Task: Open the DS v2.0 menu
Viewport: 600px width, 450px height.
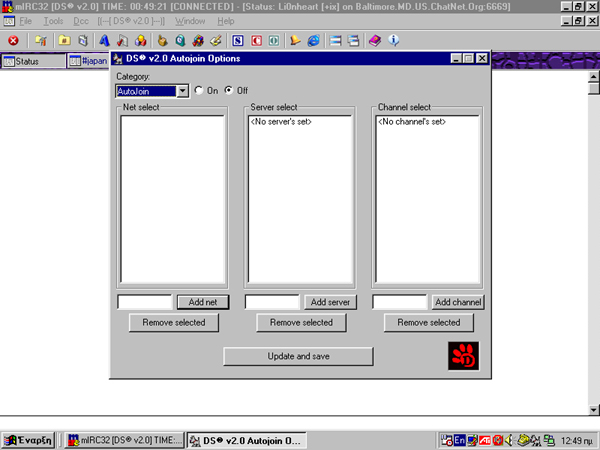Action: click(x=131, y=21)
